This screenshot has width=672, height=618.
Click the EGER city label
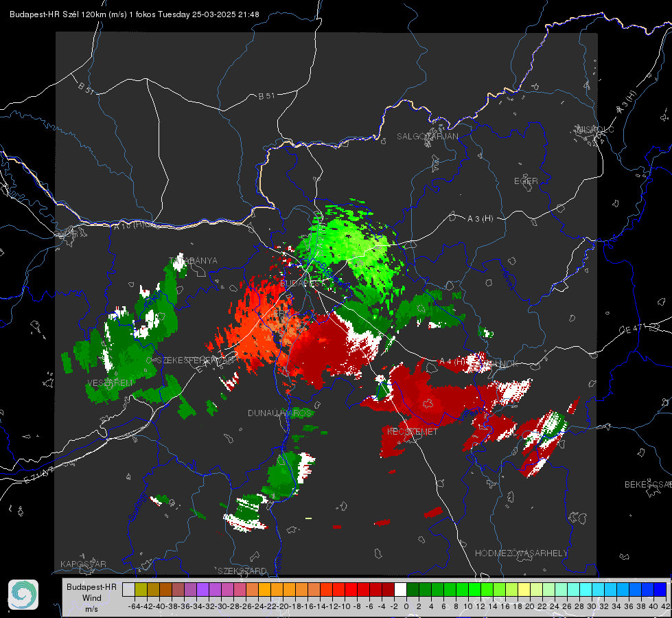point(526,181)
